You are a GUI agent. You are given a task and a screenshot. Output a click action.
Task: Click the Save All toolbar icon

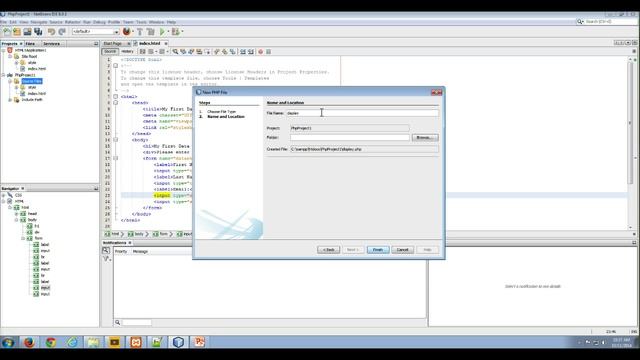coord(38,31)
